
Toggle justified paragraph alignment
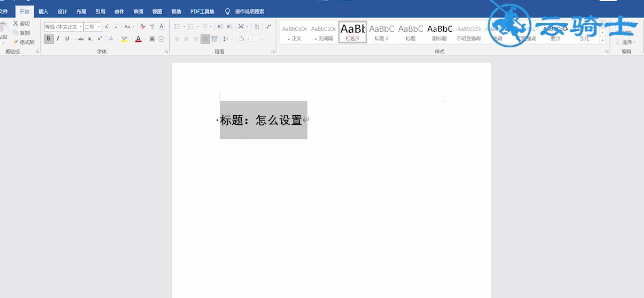205,39
